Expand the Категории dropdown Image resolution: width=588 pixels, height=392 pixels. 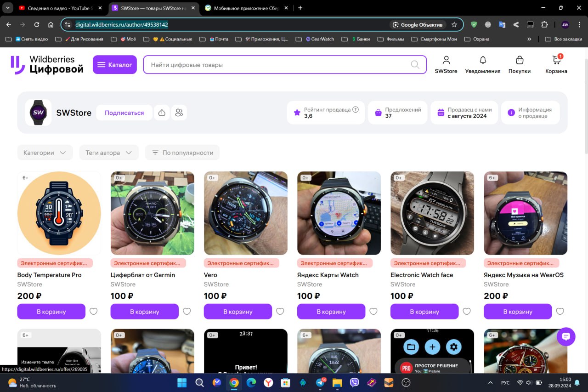tap(45, 153)
